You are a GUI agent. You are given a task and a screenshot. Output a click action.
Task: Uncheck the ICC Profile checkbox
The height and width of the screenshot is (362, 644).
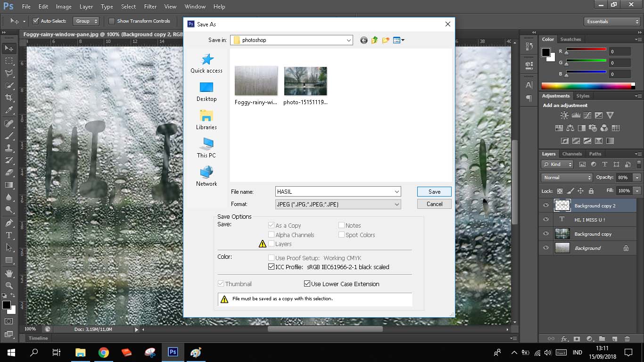coord(271,267)
